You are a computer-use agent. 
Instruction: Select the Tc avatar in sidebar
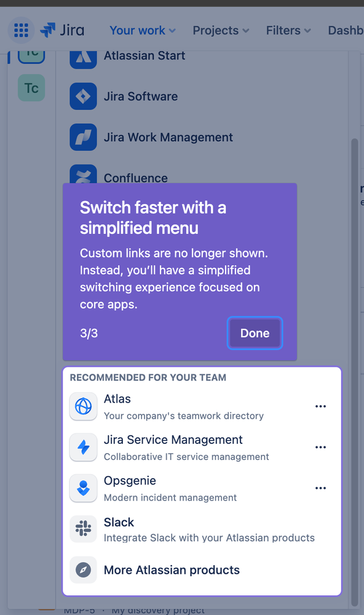(31, 88)
